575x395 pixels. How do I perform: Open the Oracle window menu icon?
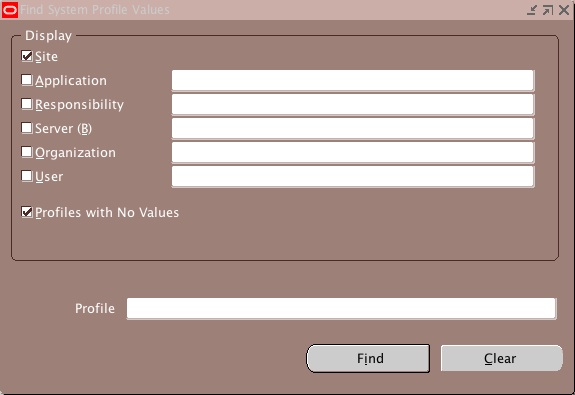(x=10, y=10)
